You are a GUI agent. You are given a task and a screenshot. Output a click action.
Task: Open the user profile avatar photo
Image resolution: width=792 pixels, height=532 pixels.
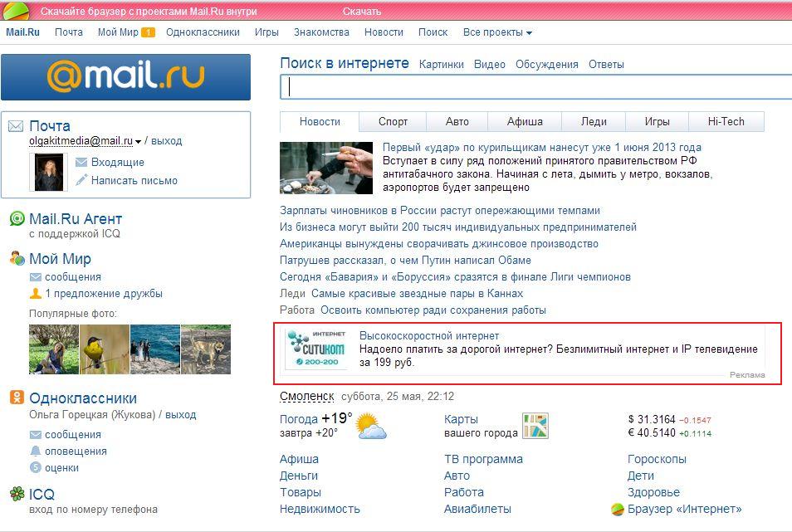click(x=48, y=172)
